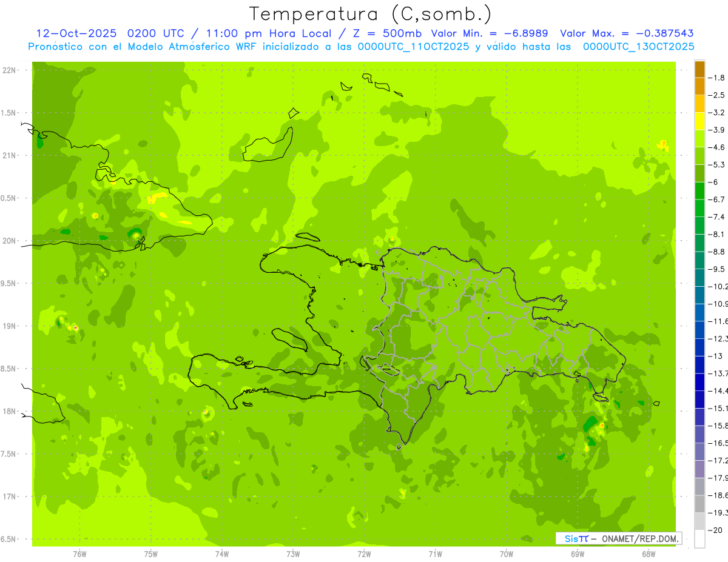Viewport: 728px width, 562px height.
Task: Click the "20N" latitude axis label
Action: [x=10, y=241]
